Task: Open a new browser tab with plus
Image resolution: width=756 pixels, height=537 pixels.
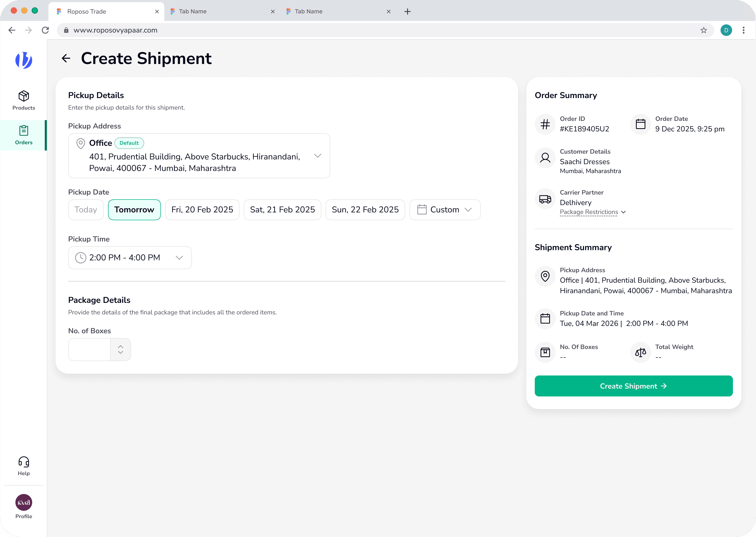Action: (407, 12)
